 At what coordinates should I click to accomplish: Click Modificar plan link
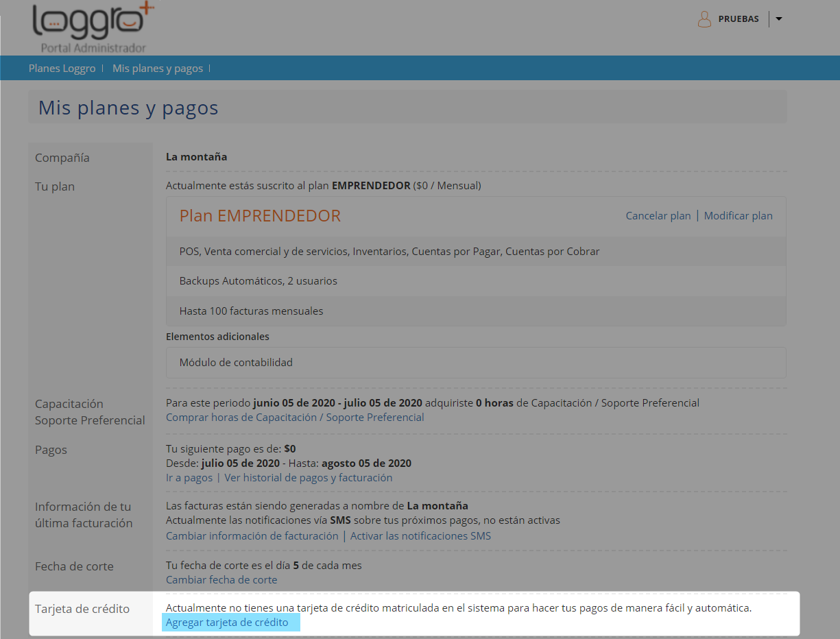coord(738,216)
